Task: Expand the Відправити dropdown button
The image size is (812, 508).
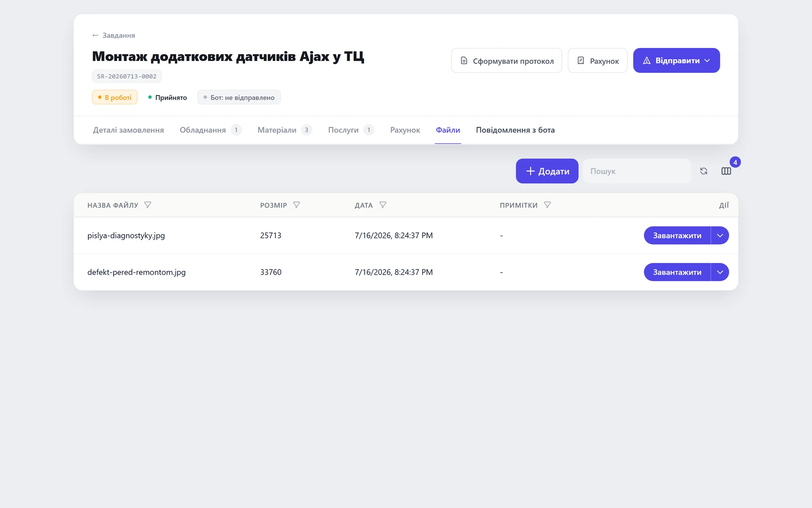Action: tap(676, 61)
